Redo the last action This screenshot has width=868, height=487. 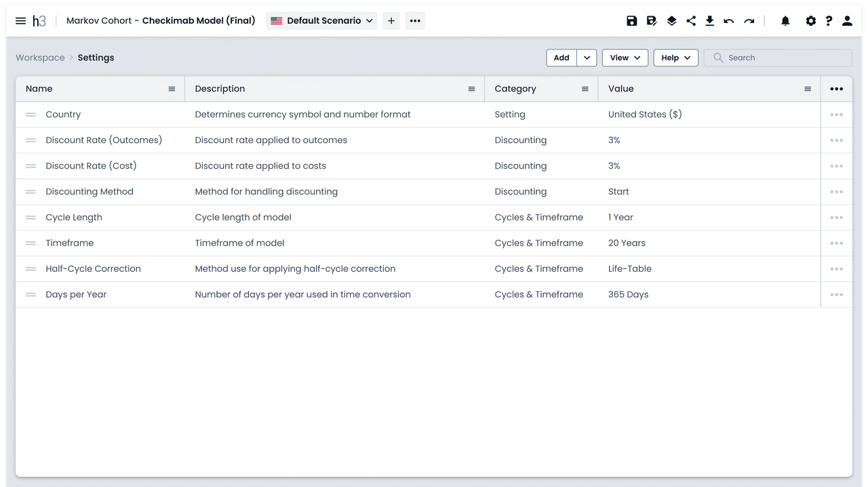749,21
